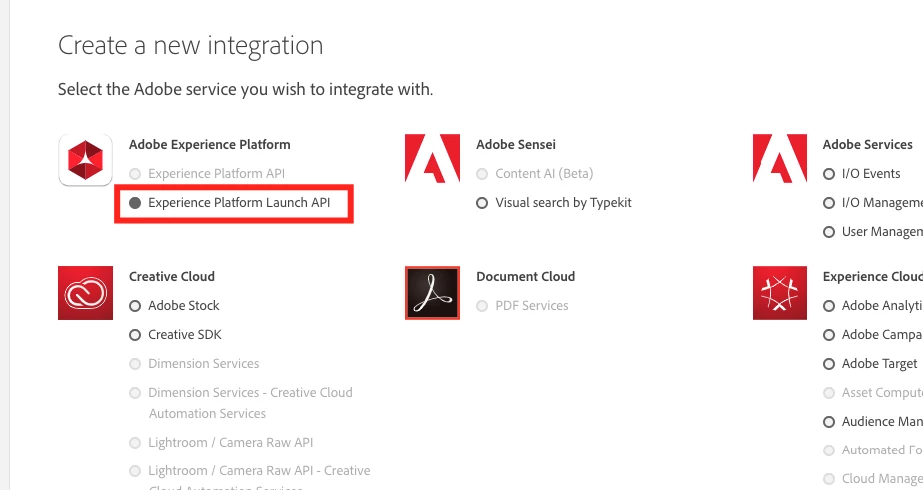Choose Content AI (Beta) radio option

(x=482, y=174)
